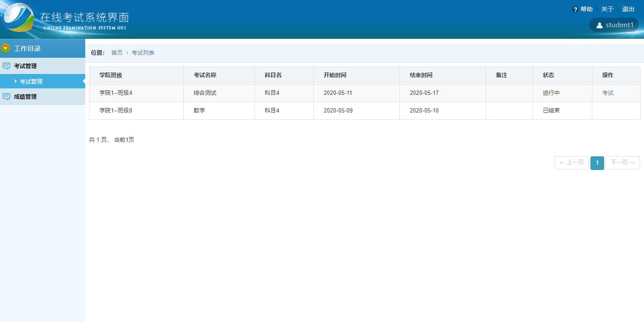This screenshot has width=644, height=322.
Task: Click the help question mark icon
Action: tap(575, 9)
